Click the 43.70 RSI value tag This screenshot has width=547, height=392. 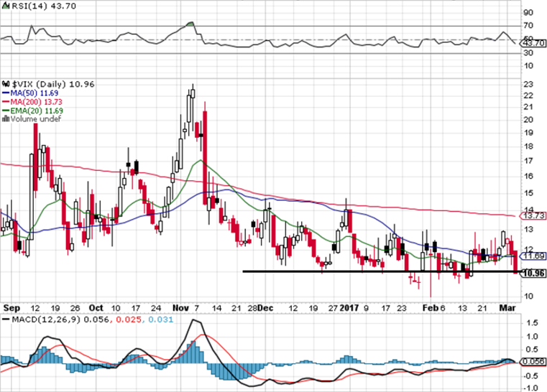[x=533, y=43]
